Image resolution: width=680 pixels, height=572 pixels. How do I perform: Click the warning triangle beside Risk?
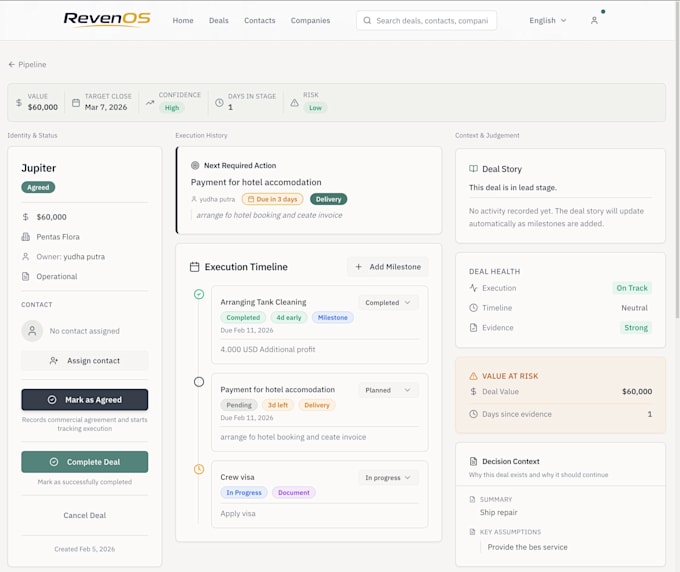294,102
